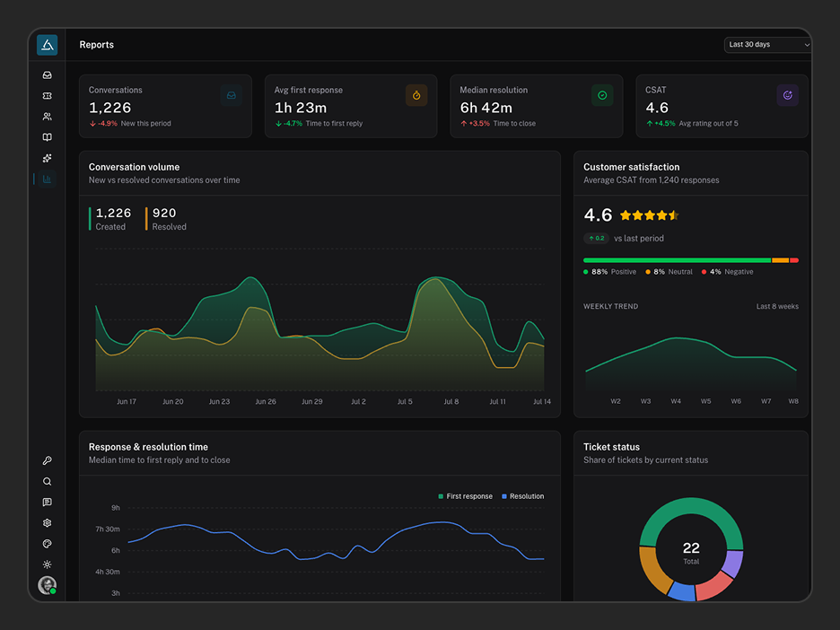Click the W4 weekly trend label

[x=676, y=401]
